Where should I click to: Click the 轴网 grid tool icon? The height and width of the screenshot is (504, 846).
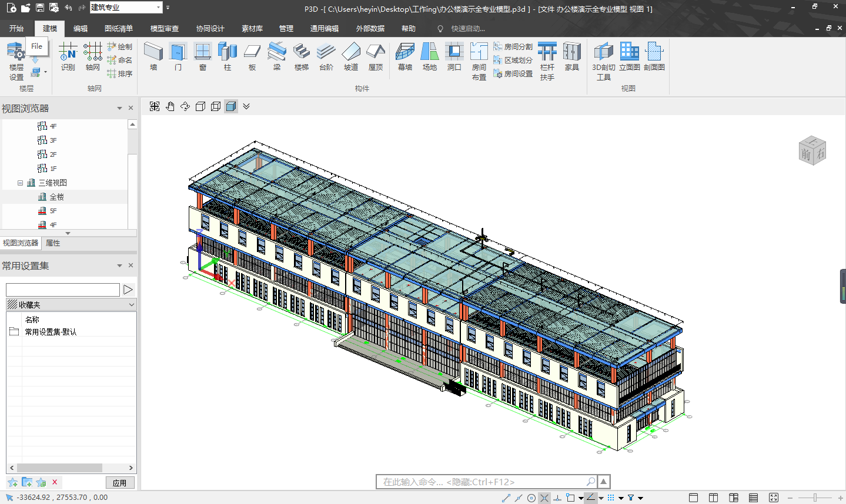(93, 57)
